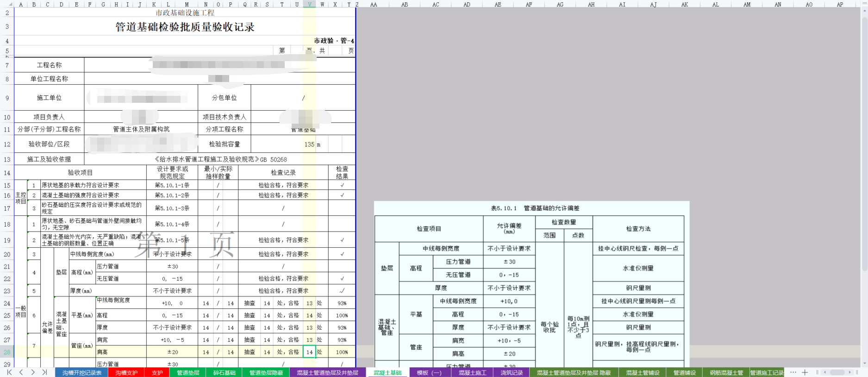Jump to the first sheet tab arrow
This screenshot has height=377, width=868.
(x=9, y=372)
